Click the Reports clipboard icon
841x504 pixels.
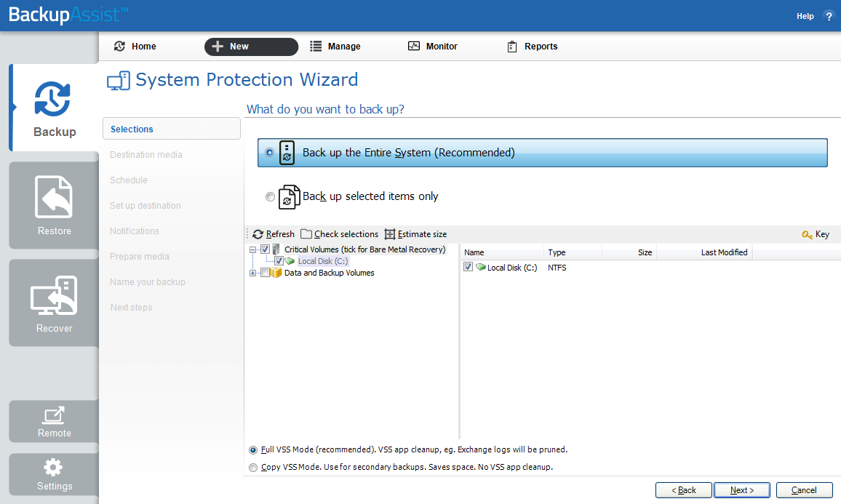point(512,47)
